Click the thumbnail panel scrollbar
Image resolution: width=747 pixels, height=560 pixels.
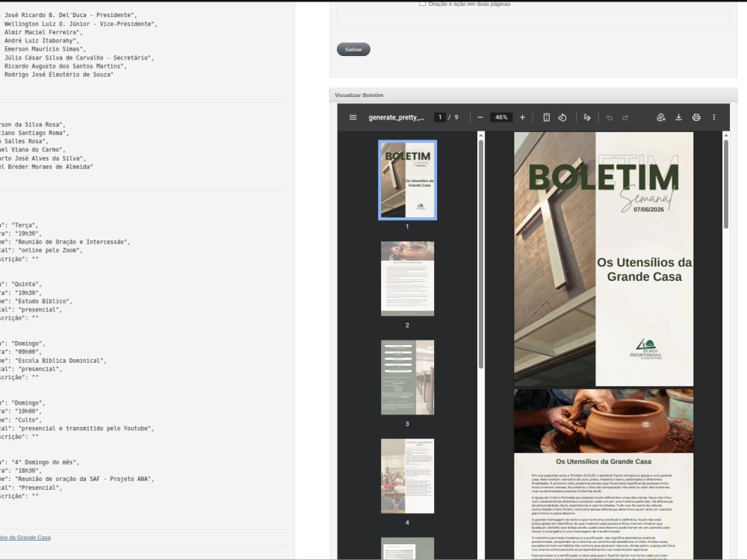tap(481, 255)
